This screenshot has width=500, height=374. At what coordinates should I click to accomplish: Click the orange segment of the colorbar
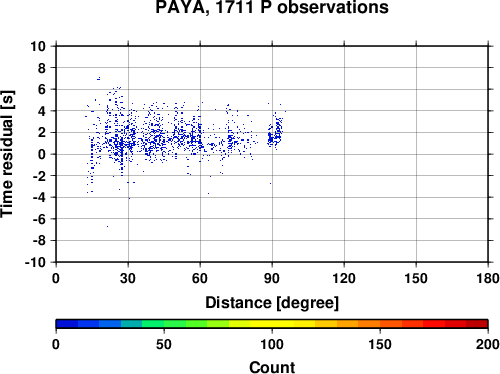click(369, 324)
